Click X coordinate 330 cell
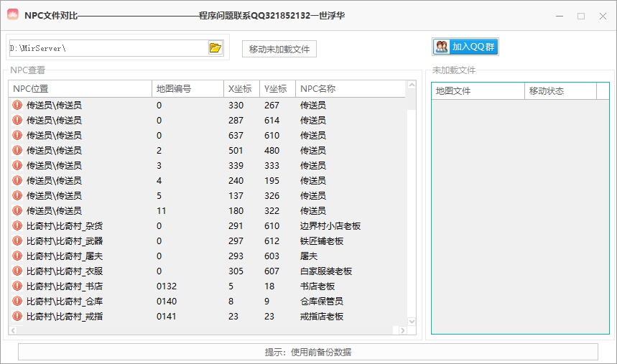Screen dimensions: 617x364 click(x=236, y=106)
